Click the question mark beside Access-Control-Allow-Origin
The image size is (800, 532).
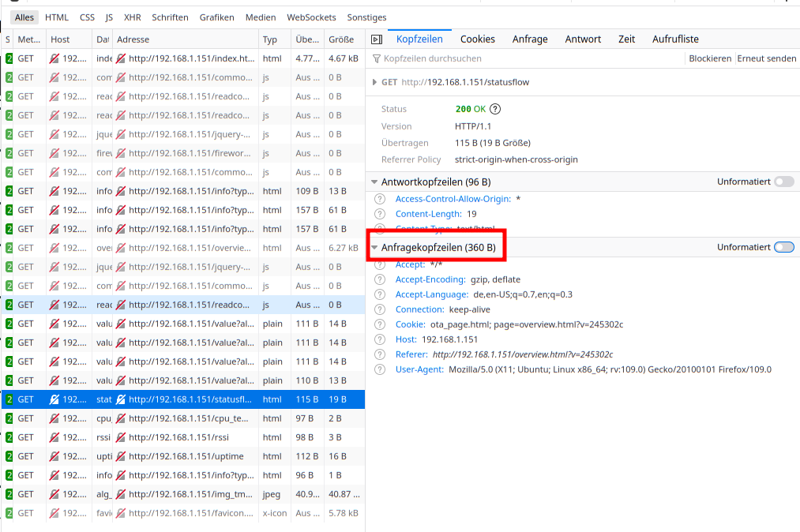[380, 198]
